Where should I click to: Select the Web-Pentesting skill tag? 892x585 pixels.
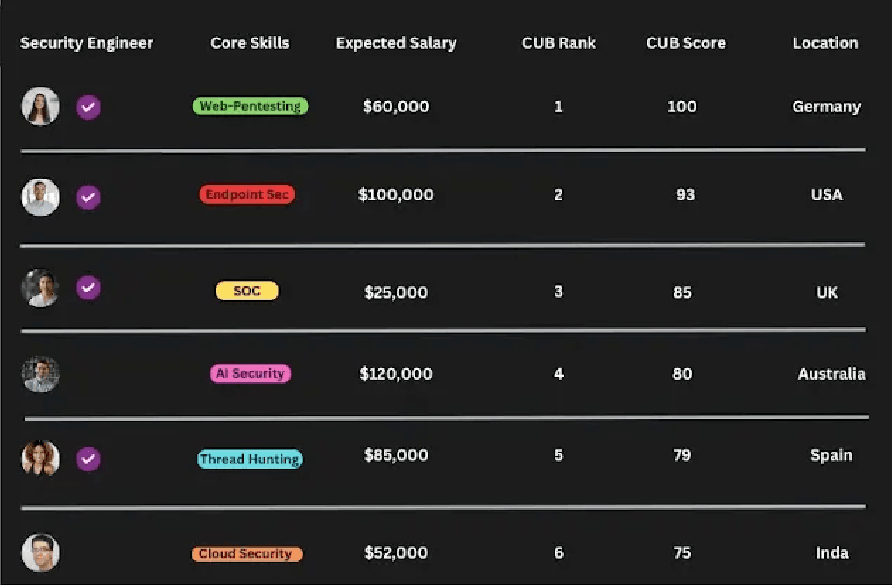pos(250,106)
